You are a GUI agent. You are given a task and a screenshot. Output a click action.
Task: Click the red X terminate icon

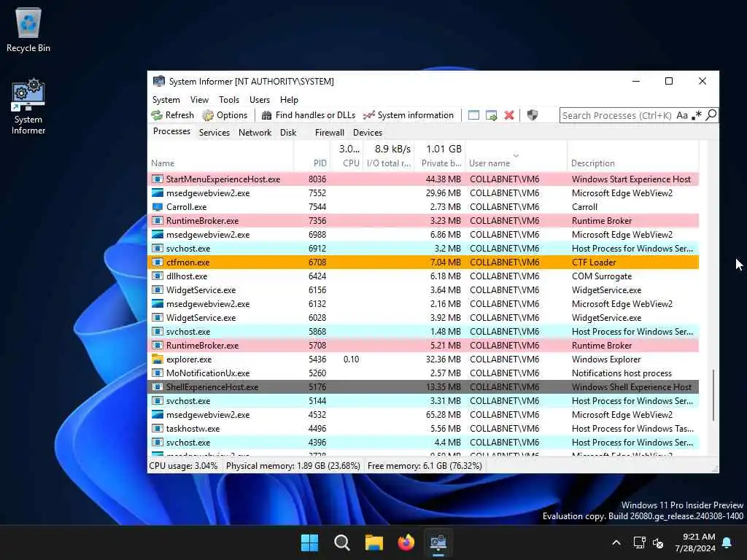[508, 115]
